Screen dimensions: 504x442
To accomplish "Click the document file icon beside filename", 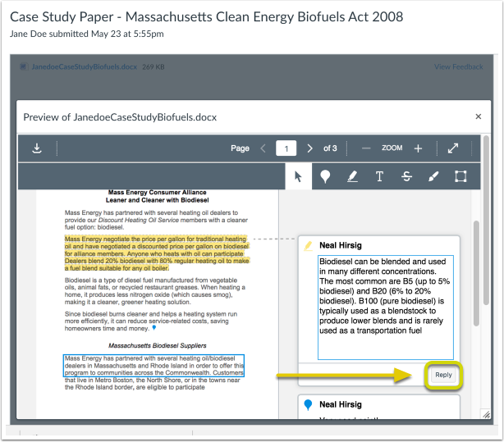I will click(23, 66).
